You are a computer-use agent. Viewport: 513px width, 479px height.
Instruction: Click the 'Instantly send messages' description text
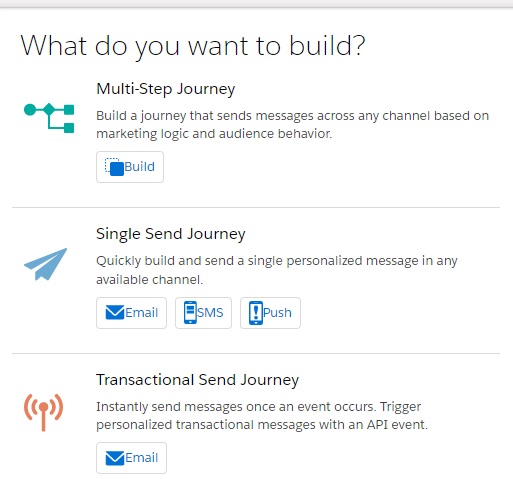[262, 416]
